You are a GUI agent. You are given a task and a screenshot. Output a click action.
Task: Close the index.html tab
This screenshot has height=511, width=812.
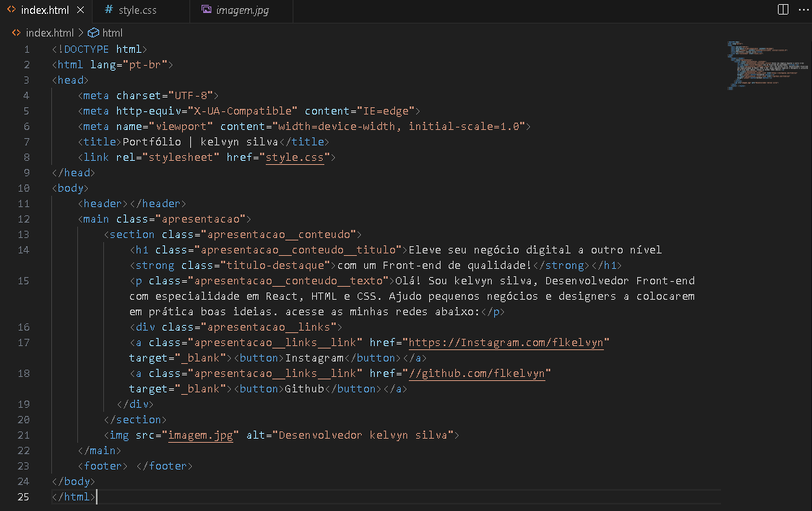[80, 10]
